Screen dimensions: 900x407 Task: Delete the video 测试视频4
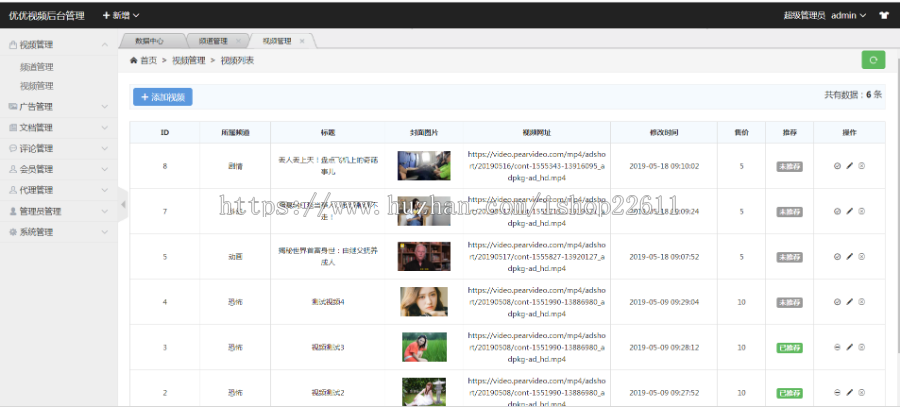coord(862,302)
